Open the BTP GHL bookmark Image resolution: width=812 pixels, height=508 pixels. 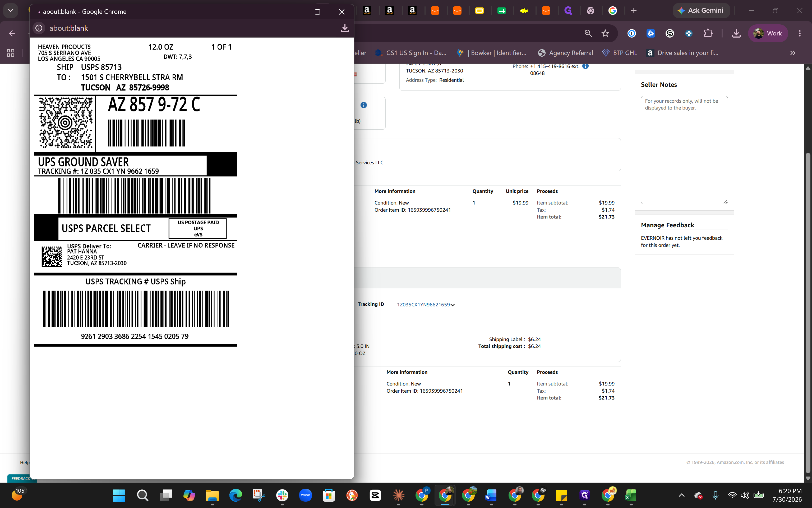coord(619,53)
